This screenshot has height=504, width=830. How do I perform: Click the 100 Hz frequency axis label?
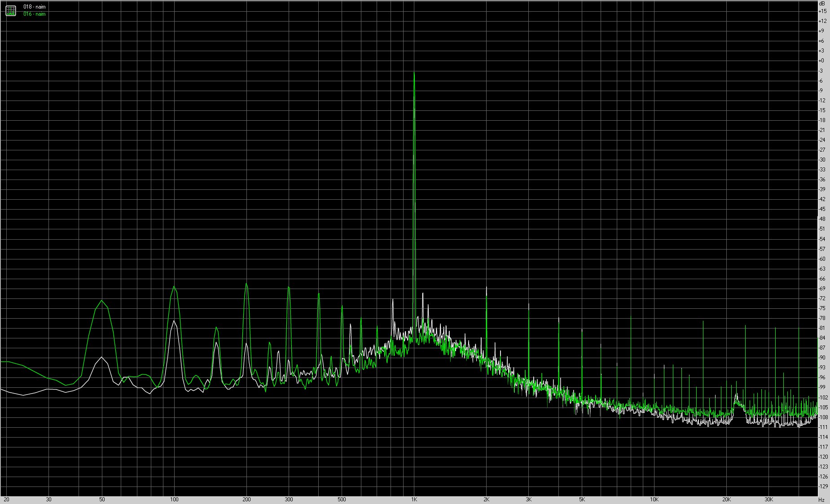174,500
